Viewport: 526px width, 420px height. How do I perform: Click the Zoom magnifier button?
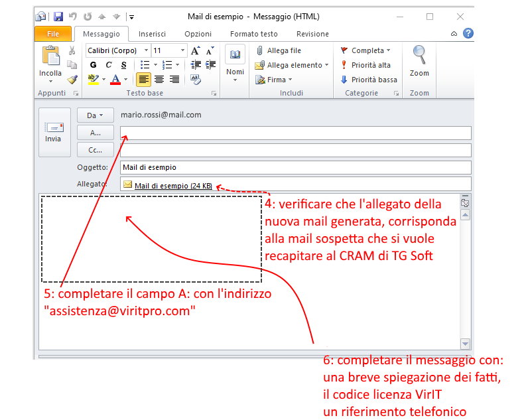(x=419, y=61)
